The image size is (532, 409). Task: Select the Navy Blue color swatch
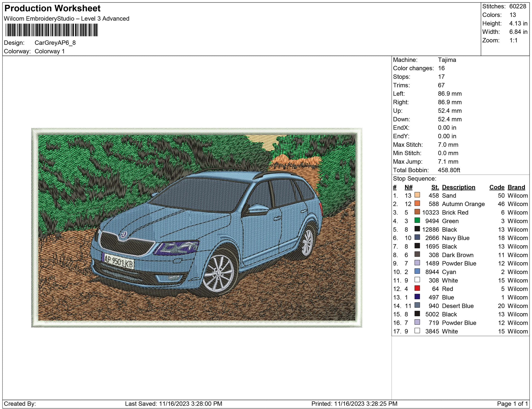[417, 237]
